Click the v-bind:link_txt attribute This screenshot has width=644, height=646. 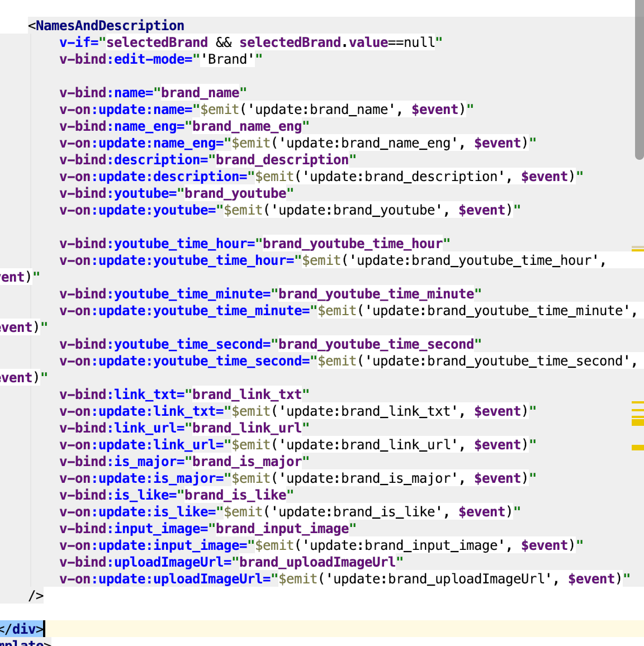pyautogui.click(x=121, y=395)
